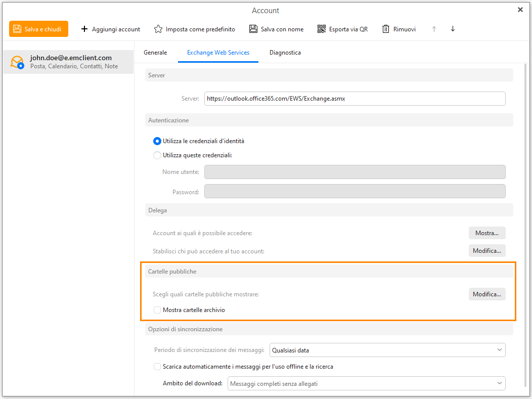Expand Ambito del download dropdown
The height and width of the screenshot is (399, 532).
(x=367, y=383)
